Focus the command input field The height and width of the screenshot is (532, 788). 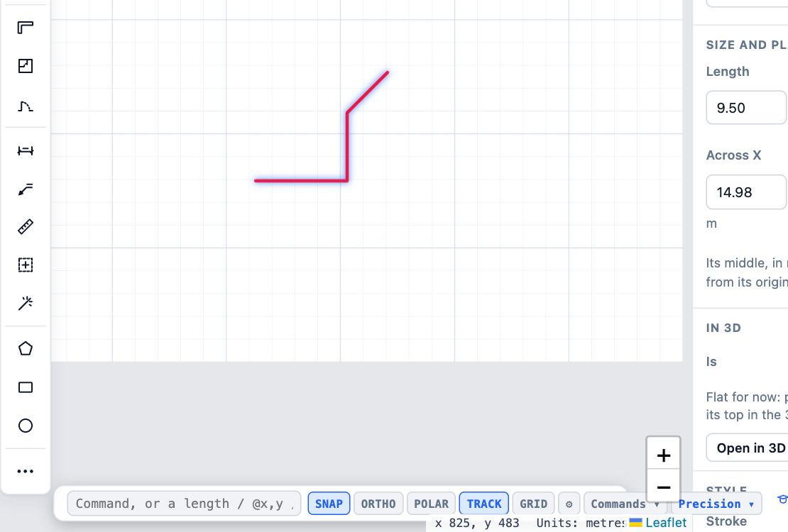tap(184, 504)
